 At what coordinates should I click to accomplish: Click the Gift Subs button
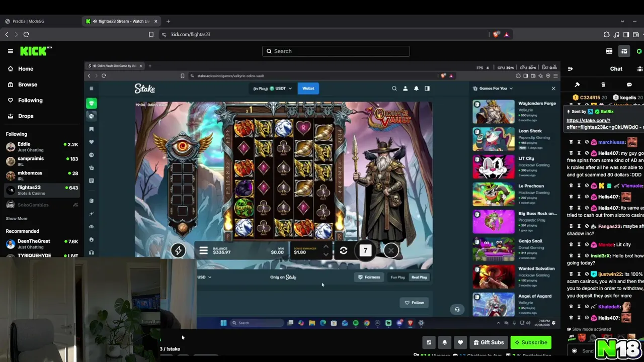[x=489, y=342]
